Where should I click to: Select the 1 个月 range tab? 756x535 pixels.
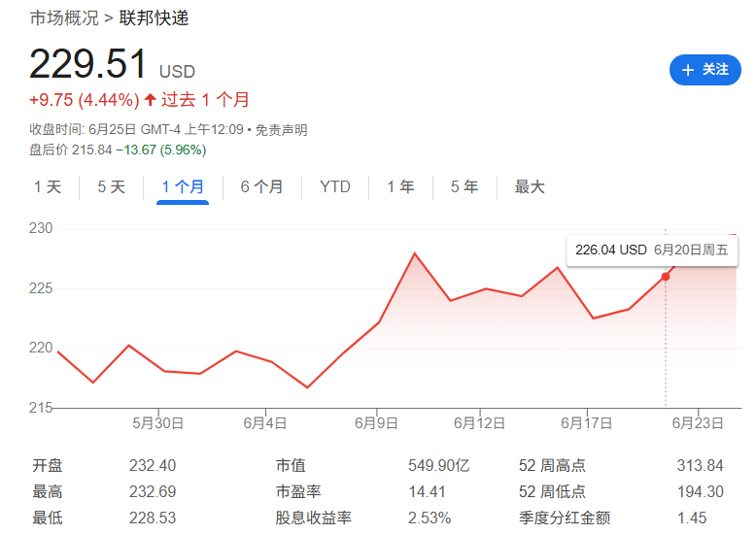[x=183, y=187]
